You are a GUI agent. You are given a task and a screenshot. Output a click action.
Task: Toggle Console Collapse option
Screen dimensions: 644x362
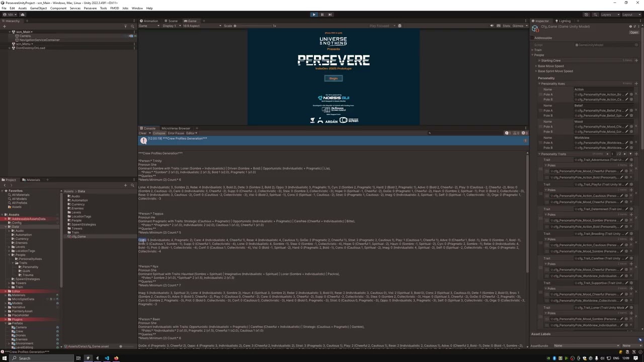[x=159, y=133]
